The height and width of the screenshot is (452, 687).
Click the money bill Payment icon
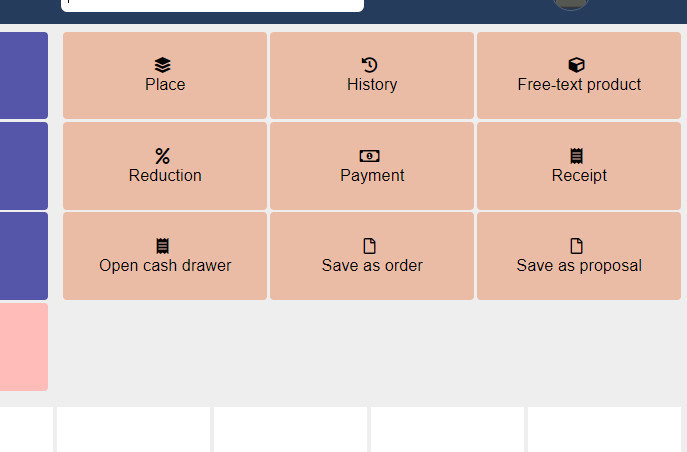370,156
